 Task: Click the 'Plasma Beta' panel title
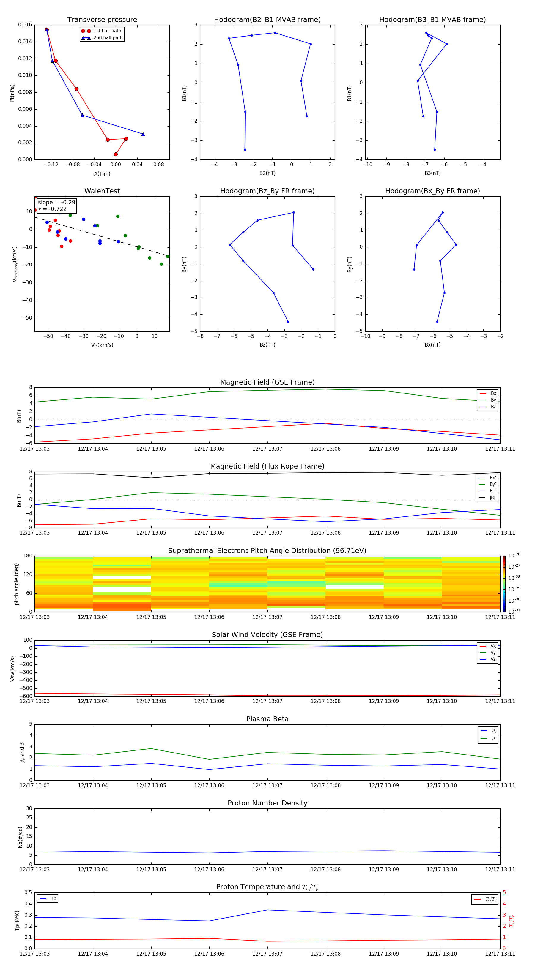click(x=267, y=719)
